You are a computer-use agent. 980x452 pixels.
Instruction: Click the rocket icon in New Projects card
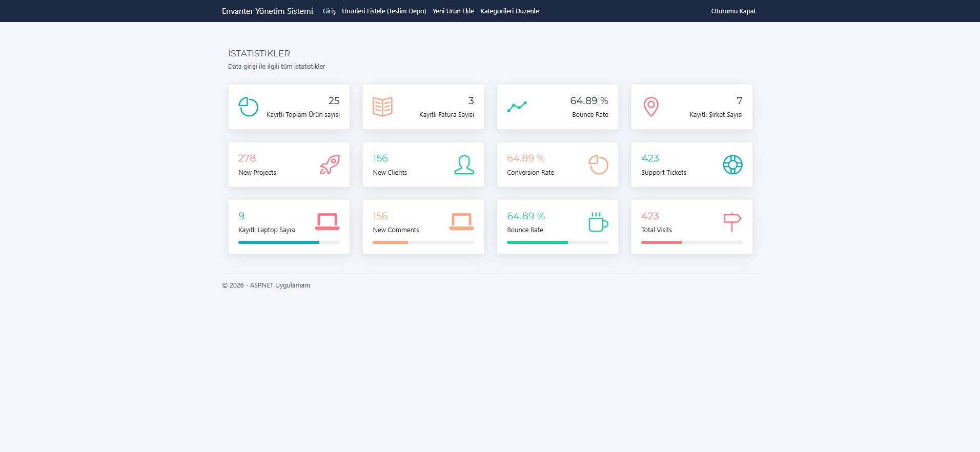click(330, 165)
